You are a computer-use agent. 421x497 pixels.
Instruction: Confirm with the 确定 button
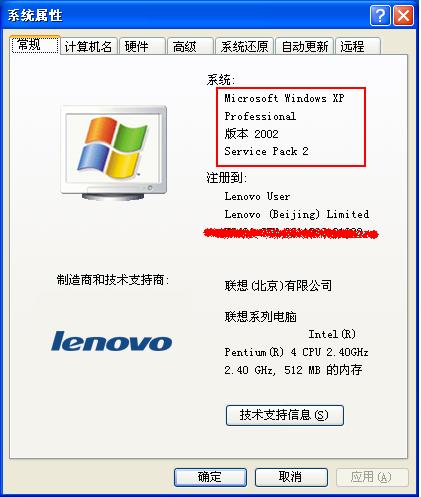point(210,477)
